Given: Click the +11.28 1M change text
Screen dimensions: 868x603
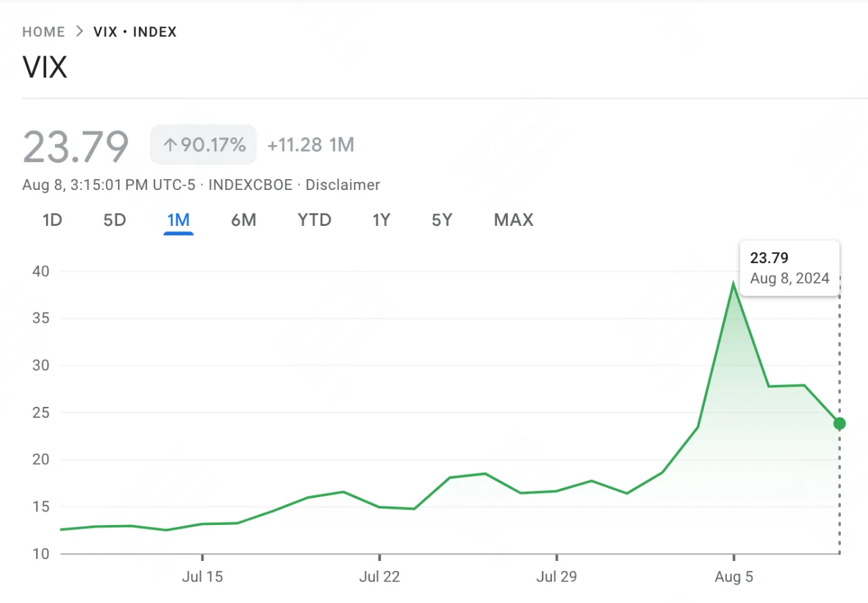Looking at the screenshot, I should pos(311,144).
